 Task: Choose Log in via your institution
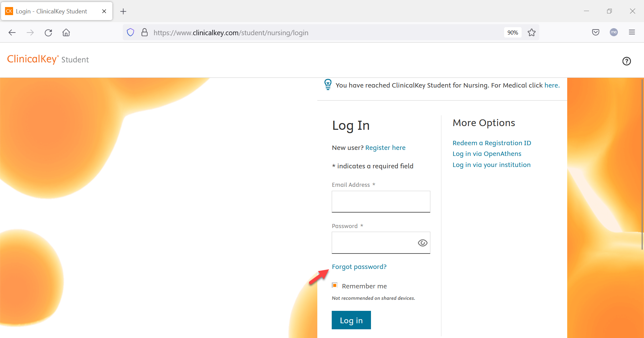click(x=491, y=165)
